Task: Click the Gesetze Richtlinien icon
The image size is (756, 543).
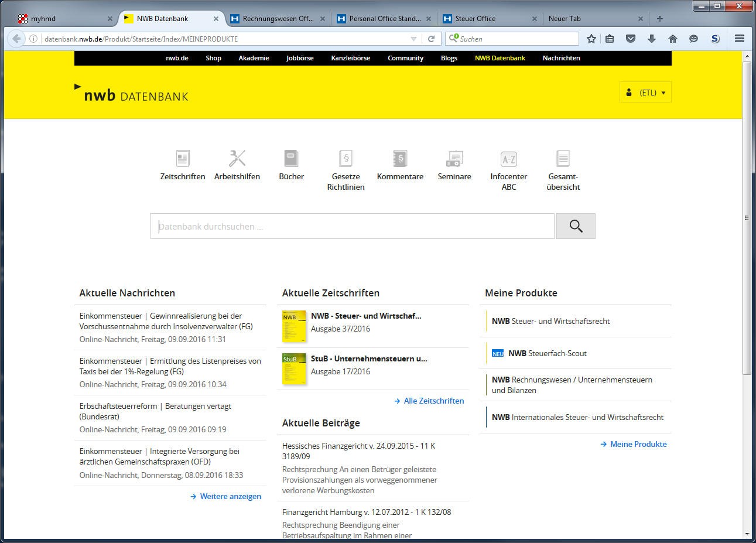Action: pyautogui.click(x=345, y=158)
